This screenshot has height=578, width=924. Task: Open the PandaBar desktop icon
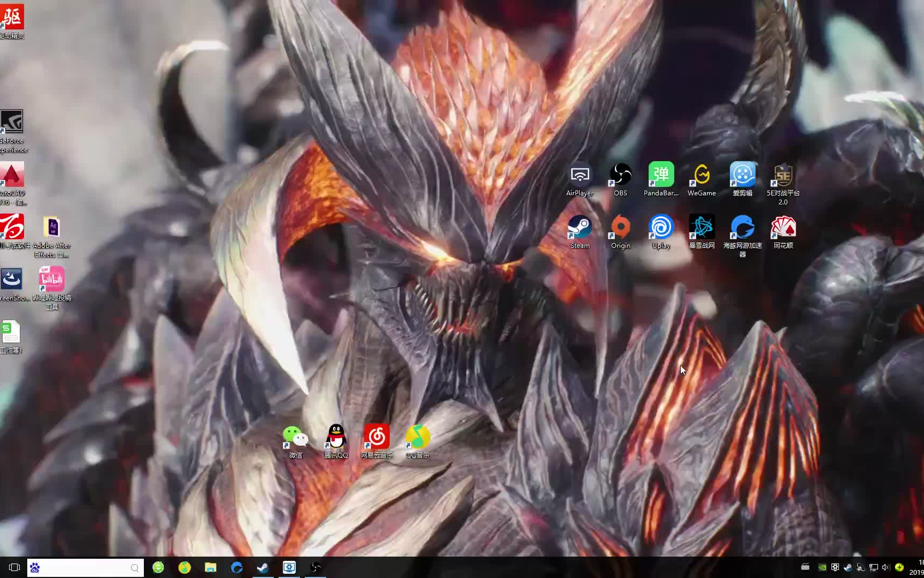coord(661,179)
